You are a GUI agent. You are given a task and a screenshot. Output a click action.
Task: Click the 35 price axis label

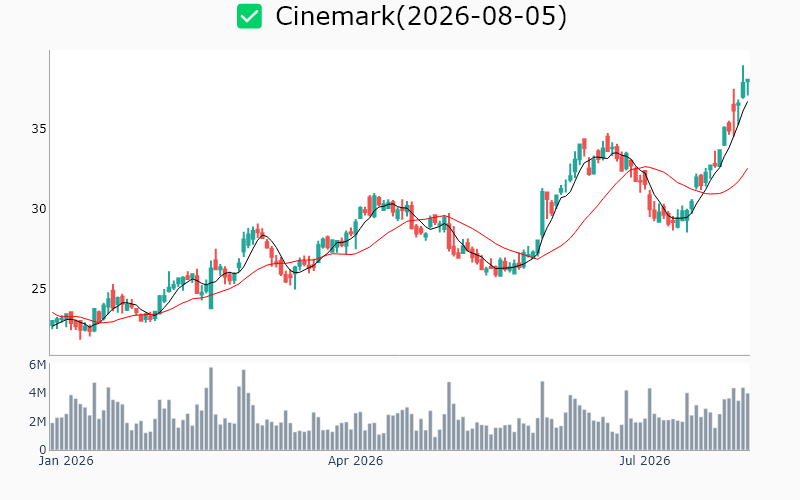pyautogui.click(x=39, y=129)
